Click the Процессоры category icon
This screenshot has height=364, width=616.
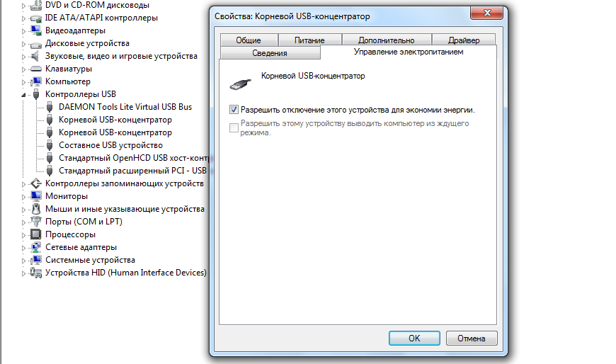35,234
